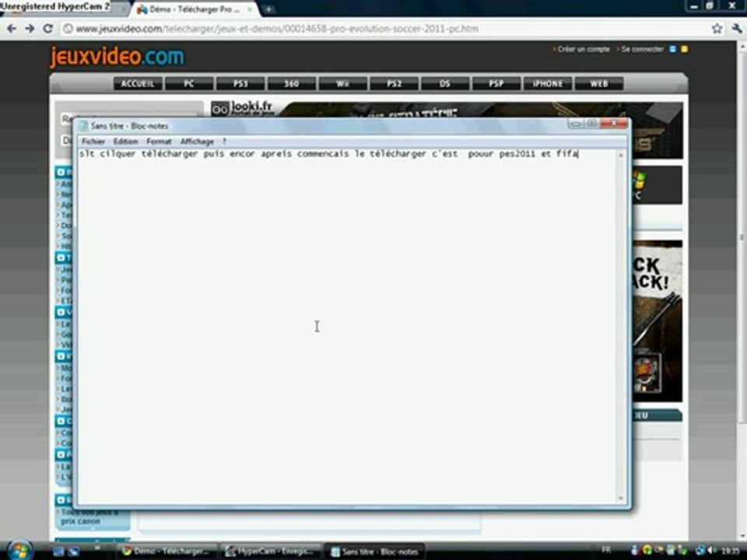This screenshot has width=747, height=560.
Task: Go to the WEB section
Action: (599, 84)
